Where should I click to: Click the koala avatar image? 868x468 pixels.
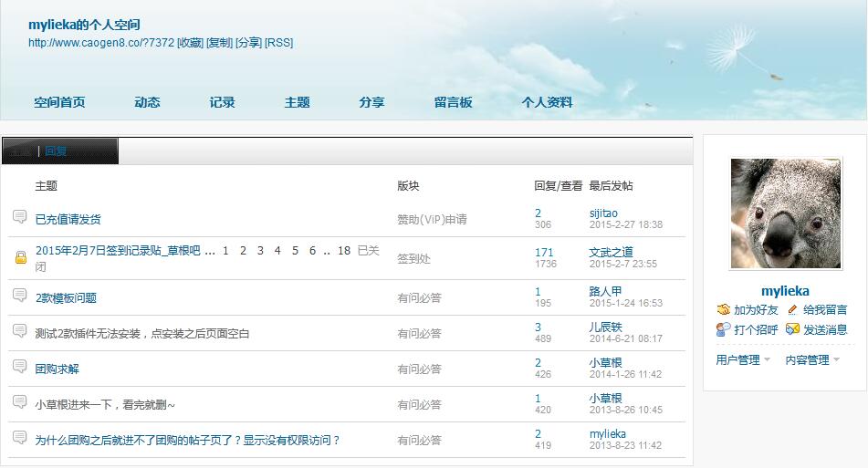[785, 213]
